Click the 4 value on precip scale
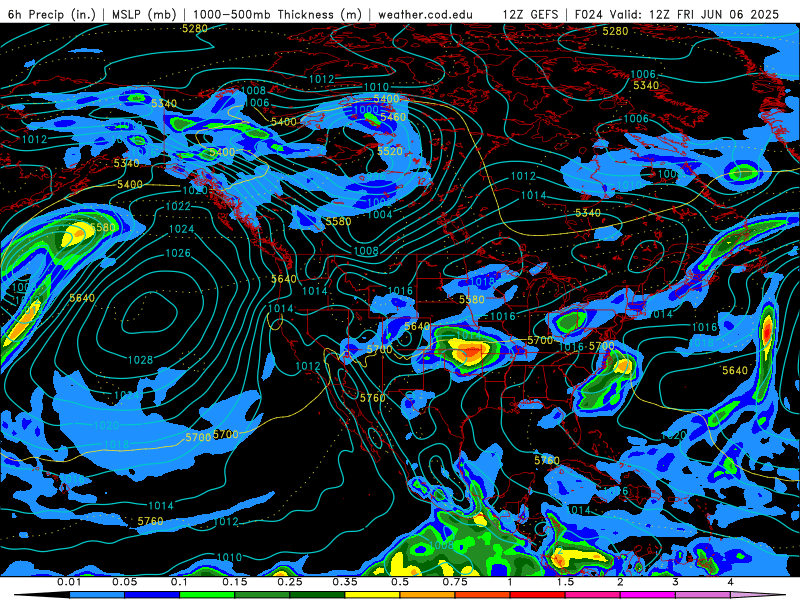Viewport: 800px width, 600px height. [731, 582]
